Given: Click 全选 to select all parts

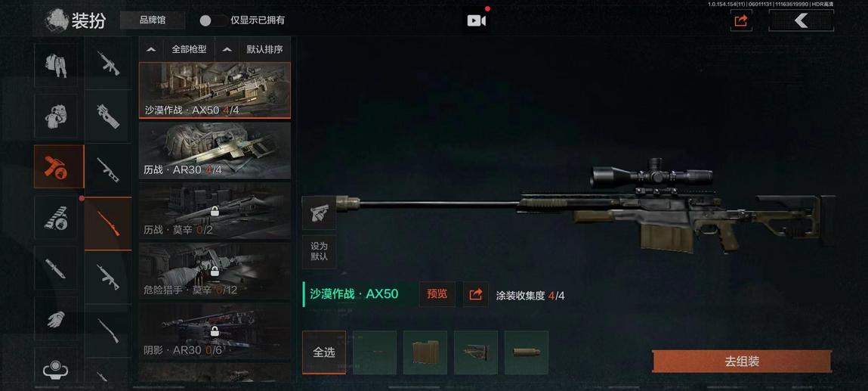Looking at the screenshot, I should [324, 352].
